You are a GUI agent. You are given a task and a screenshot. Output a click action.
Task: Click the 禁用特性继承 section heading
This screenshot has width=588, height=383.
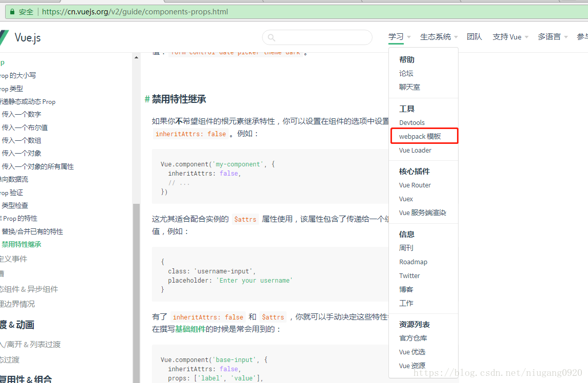(179, 99)
